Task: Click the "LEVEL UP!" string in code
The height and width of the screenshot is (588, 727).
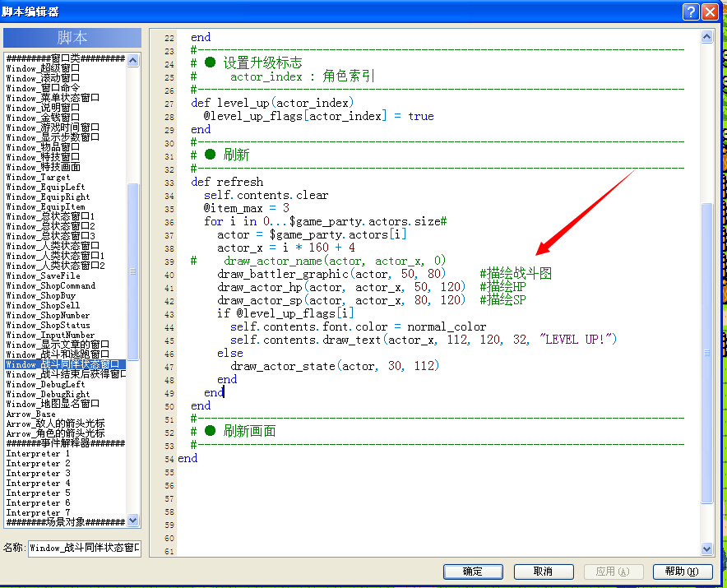Action: pyautogui.click(x=575, y=340)
